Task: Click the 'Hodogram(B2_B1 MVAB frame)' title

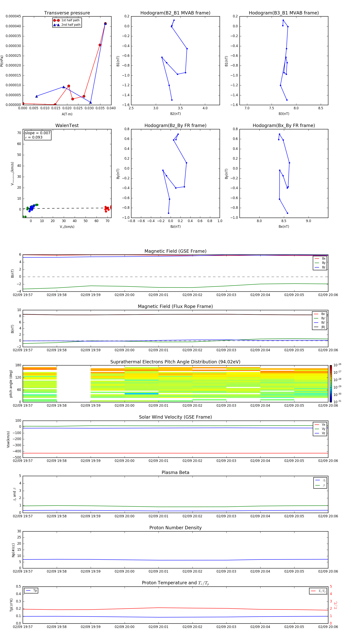Action: [175, 13]
